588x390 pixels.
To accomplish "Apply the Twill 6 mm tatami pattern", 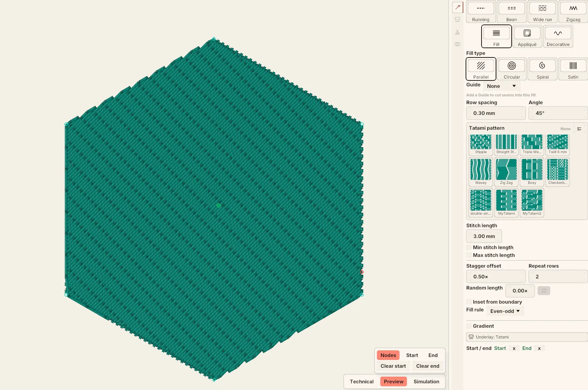I will [558, 145].
